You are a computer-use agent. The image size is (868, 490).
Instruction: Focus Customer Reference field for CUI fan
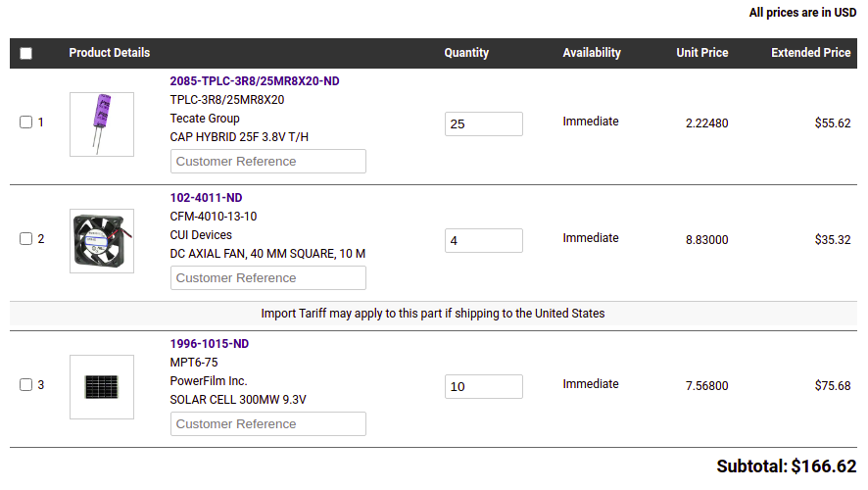(x=268, y=278)
